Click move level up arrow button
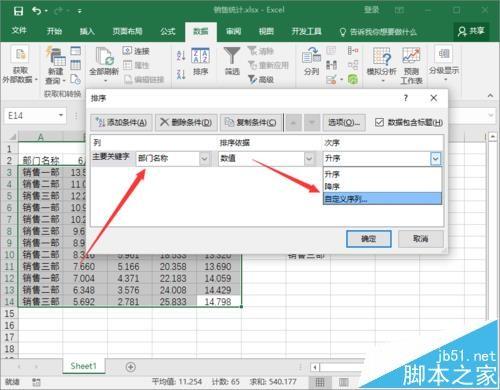This screenshot has width=500, height=390. coord(294,122)
